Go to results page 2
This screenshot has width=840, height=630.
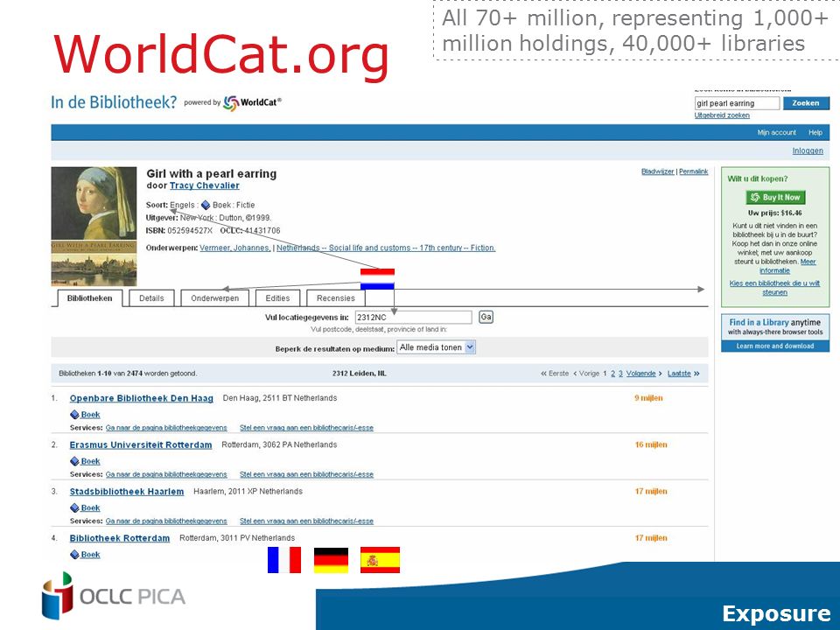click(612, 374)
